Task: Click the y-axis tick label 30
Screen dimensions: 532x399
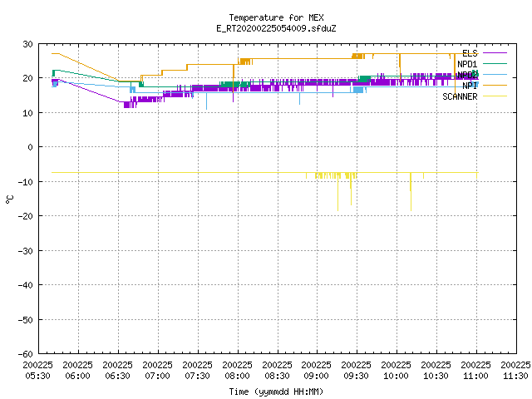Action: point(27,44)
